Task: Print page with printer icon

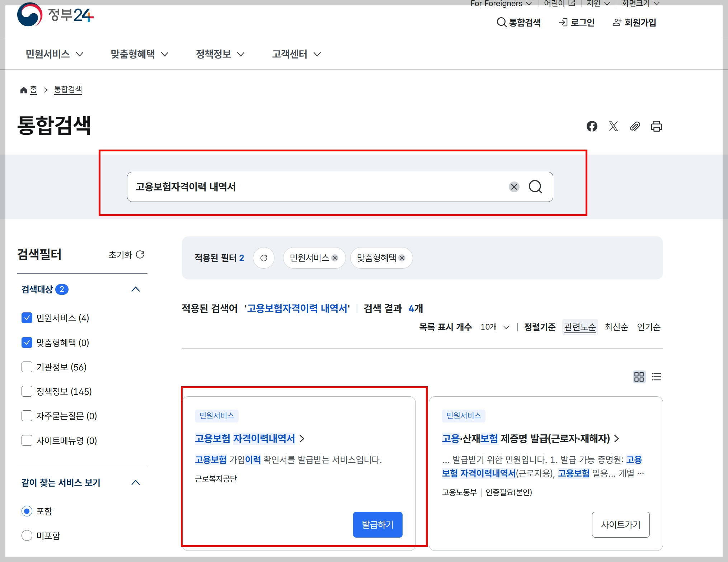Action: click(656, 126)
